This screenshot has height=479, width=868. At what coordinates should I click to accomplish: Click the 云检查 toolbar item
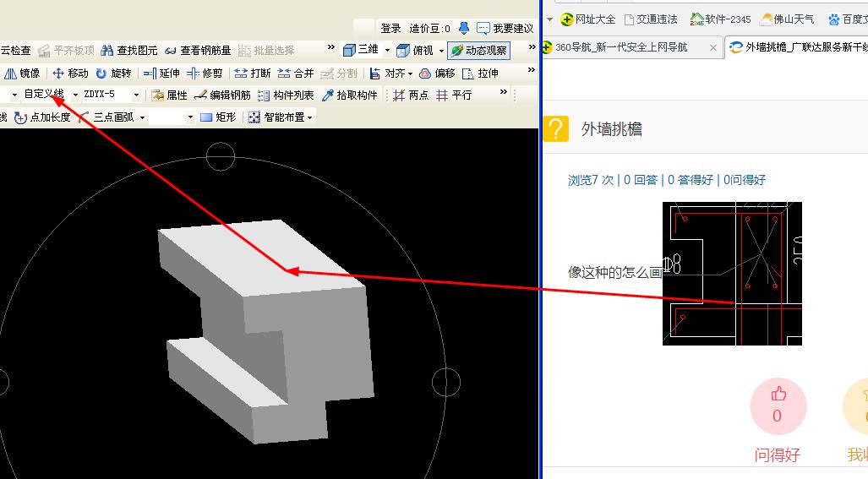[x=15, y=51]
